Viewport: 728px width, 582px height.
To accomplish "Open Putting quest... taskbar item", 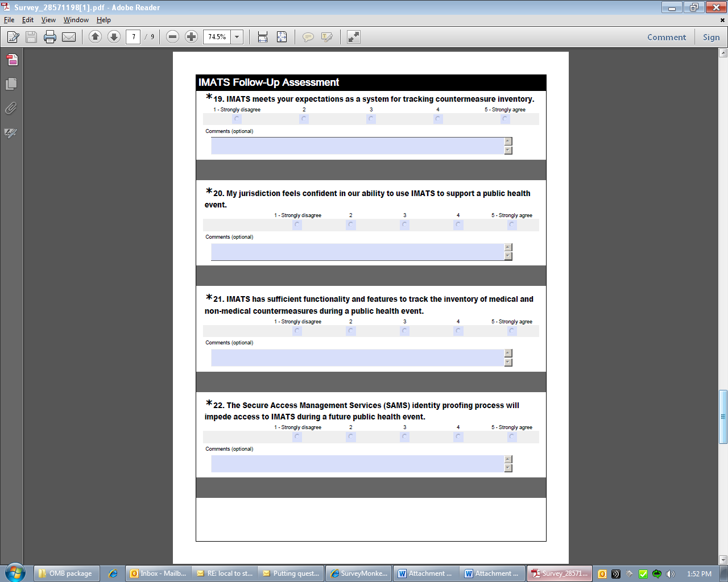I will 292,573.
